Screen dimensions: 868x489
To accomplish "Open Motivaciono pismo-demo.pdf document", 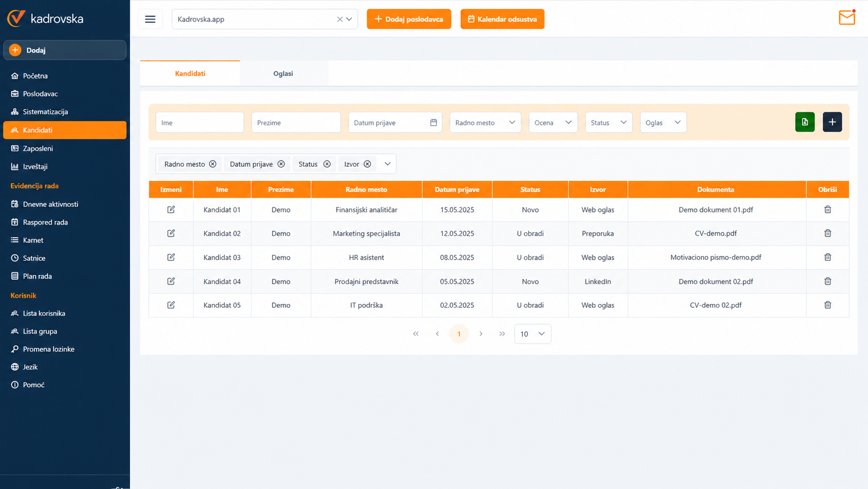I will tap(715, 257).
